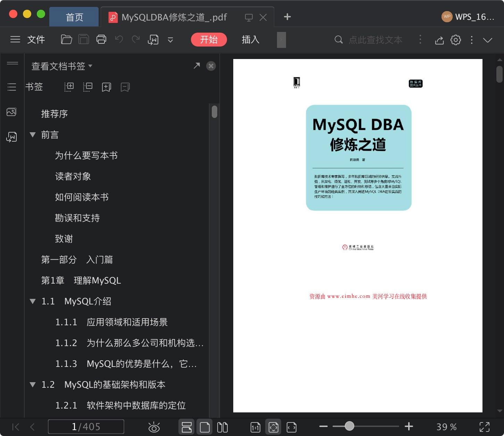Viewport: 504px width, 436px height.
Task: Switch to the 首页 tab
Action: point(74,17)
